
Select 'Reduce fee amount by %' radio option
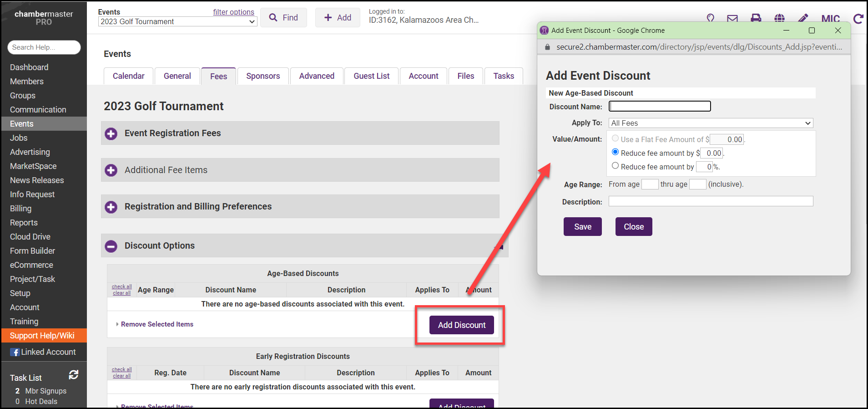pos(615,166)
